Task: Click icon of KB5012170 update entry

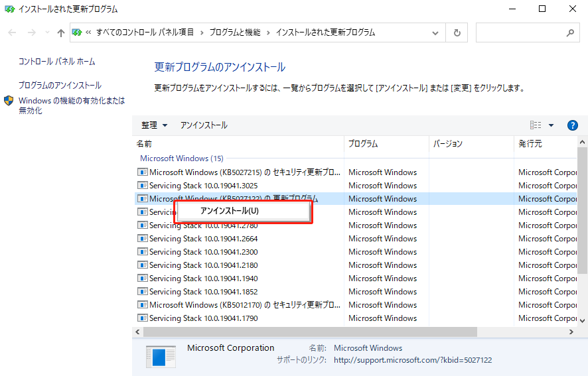Action: pyautogui.click(x=143, y=305)
